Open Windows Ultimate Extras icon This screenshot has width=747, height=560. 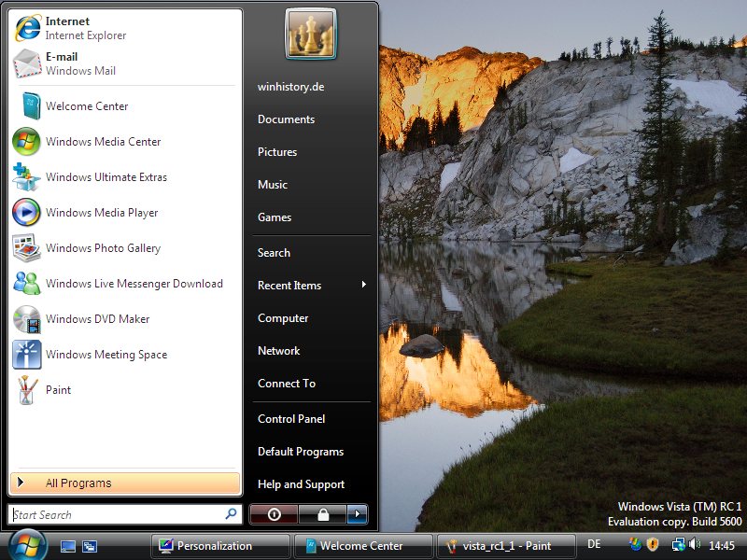tap(26, 176)
